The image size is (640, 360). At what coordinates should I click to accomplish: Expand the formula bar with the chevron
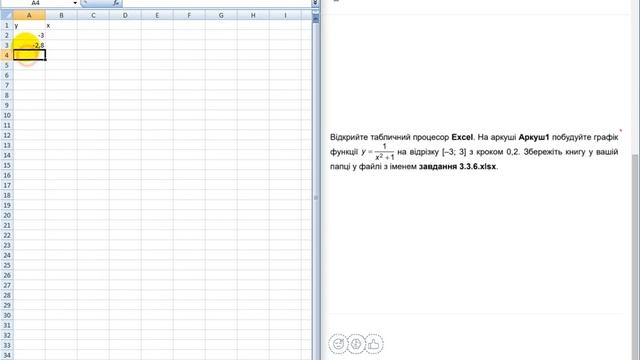pos(315,3)
